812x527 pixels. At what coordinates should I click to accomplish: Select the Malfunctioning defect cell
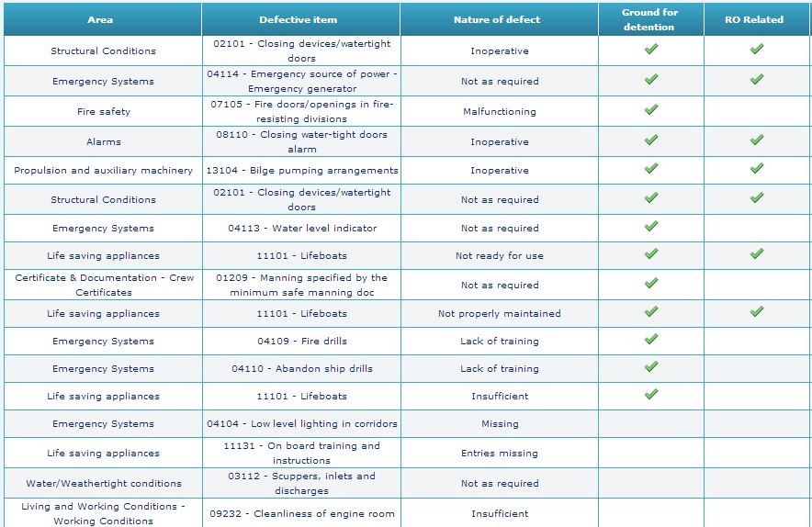click(499, 112)
